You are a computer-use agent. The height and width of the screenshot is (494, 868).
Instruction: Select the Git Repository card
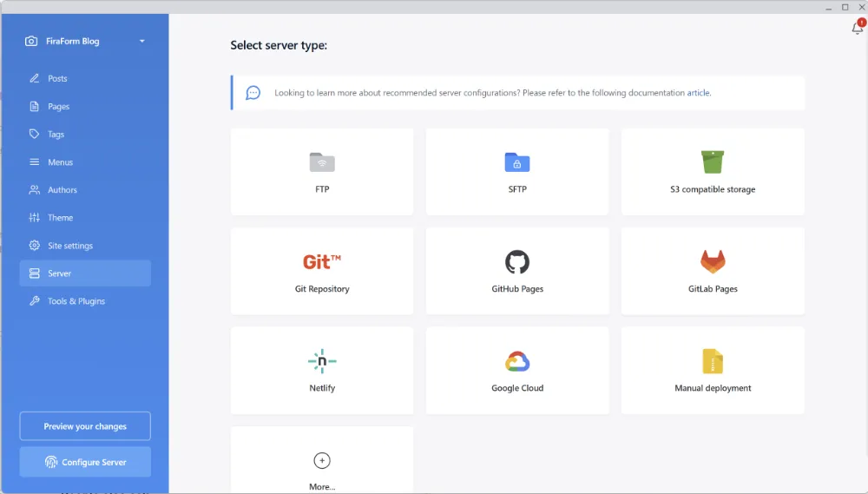pos(322,271)
